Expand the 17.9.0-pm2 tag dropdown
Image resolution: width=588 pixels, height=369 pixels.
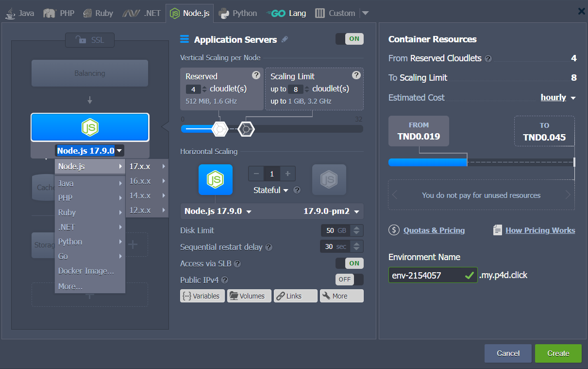[333, 211]
